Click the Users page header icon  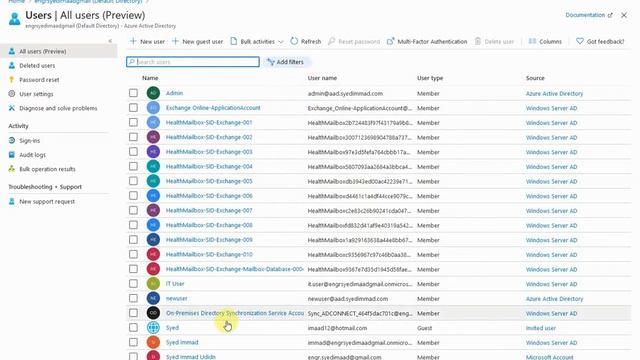pos(15,18)
